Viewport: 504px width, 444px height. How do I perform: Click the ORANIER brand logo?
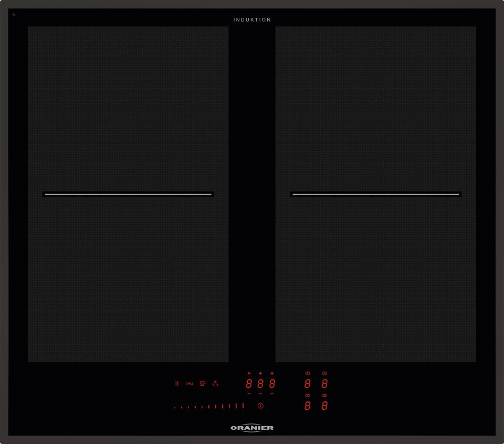click(252, 428)
